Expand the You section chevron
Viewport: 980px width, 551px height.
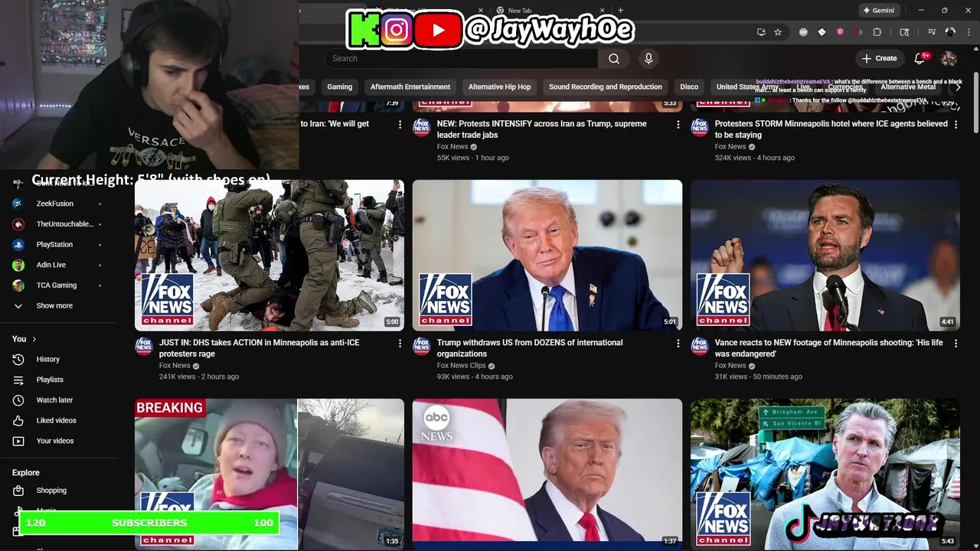pyautogui.click(x=34, y=339)
